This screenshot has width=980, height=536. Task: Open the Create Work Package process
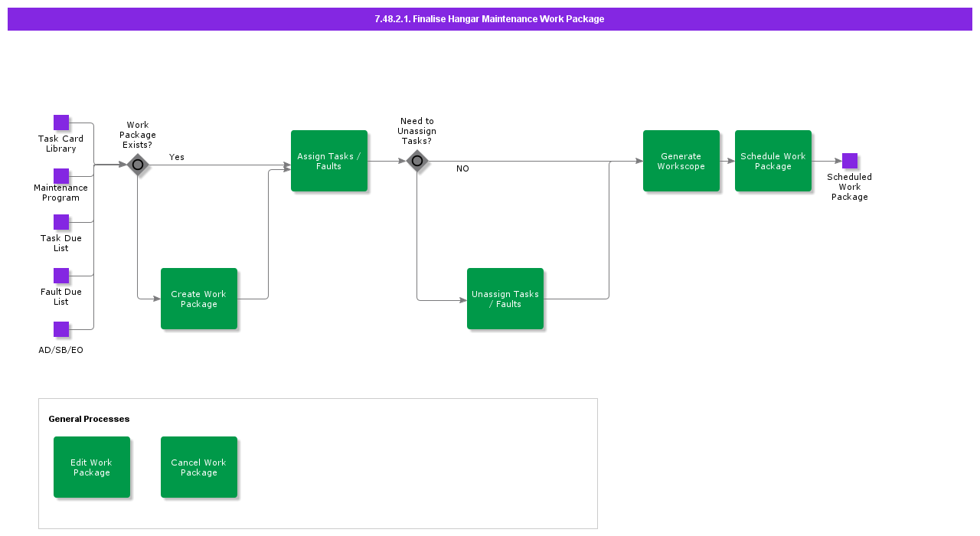click(x=199, y=299)
